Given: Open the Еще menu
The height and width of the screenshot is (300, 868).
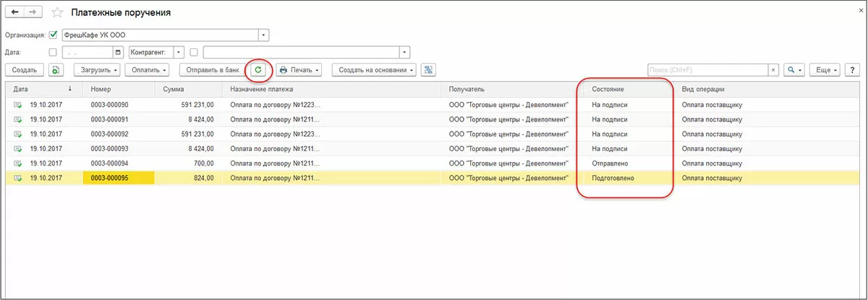Looking at the screenshot, I should point(825,70).
